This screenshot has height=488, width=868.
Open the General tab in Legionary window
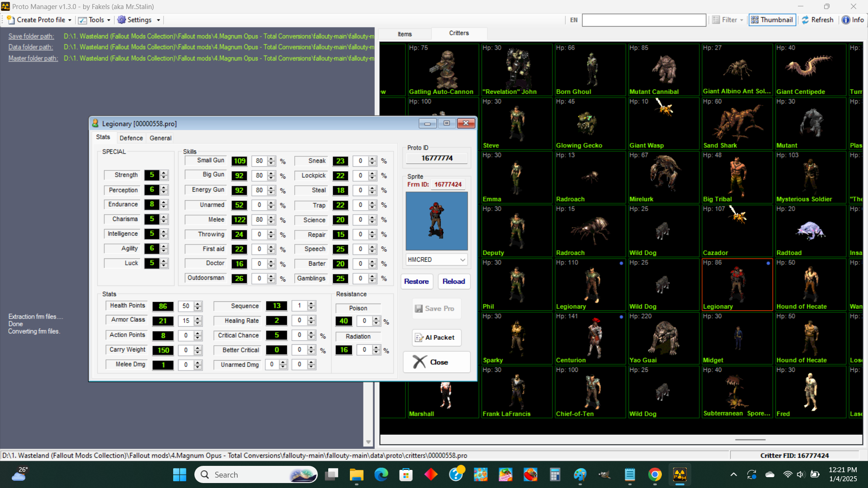tap(160, 138)
